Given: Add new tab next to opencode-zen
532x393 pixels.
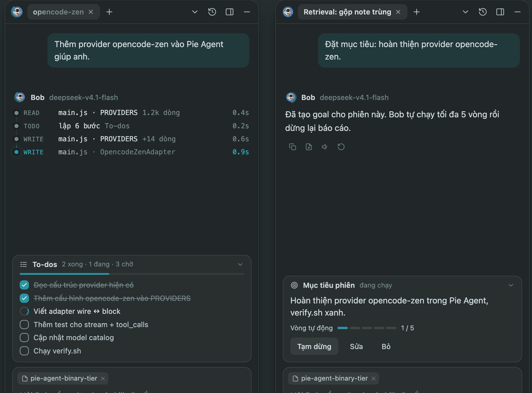Looking at the screenshot, I should coord(109,12).
